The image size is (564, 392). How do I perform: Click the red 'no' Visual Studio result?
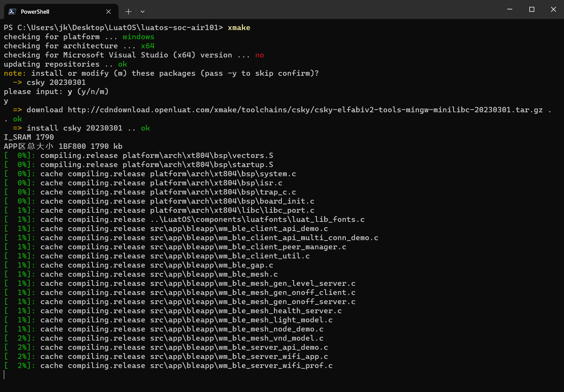click(259, 55)
